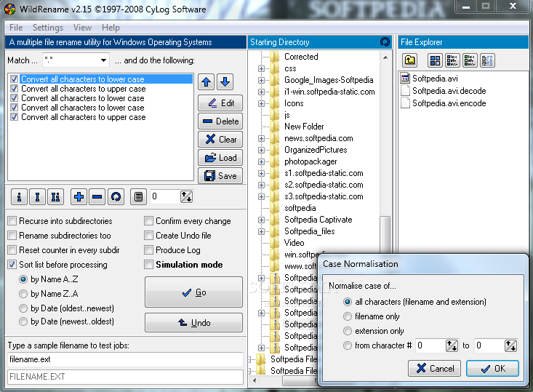Click the circular arrow replace job icon
The width and height of the screenshot is (533, 392).
click(x=116, y=197)
